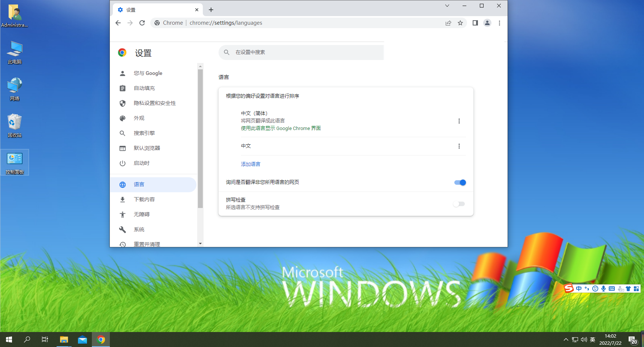The width and height of the screenshot is (644, 347).
Task: Open the notification center icon
Action: 633,340
